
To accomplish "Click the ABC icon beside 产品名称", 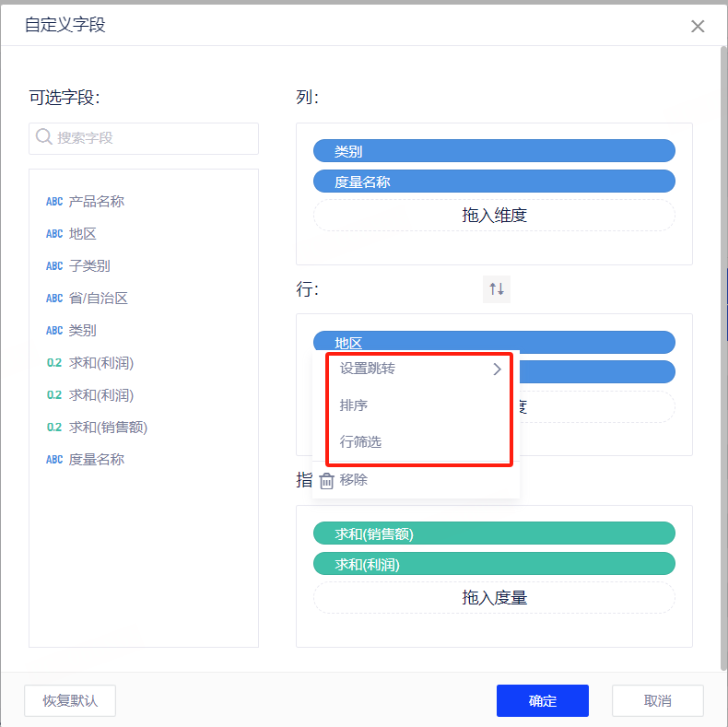I will coord(54,202).
